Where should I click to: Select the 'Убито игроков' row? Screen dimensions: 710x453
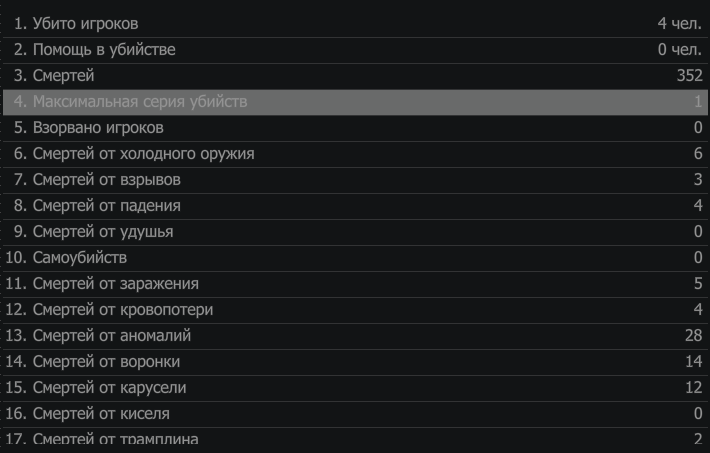point(355,24)
